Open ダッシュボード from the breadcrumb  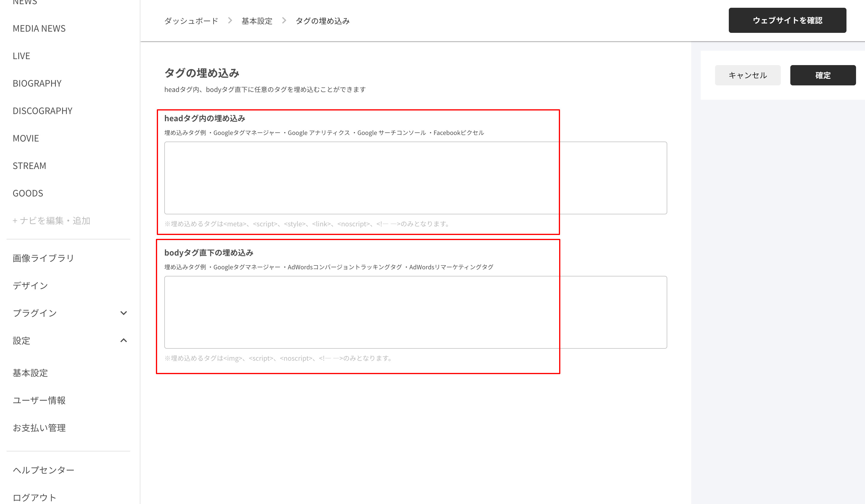[191, 21]
